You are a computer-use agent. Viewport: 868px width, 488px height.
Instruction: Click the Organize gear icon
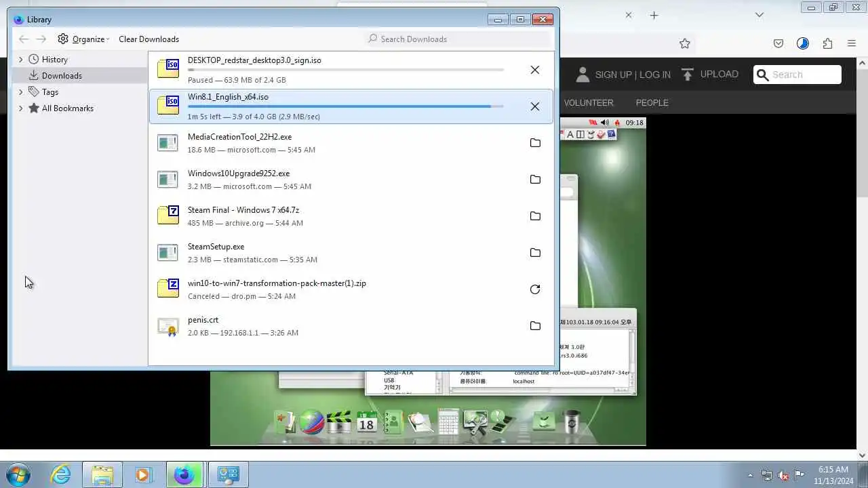coord(63,39)
